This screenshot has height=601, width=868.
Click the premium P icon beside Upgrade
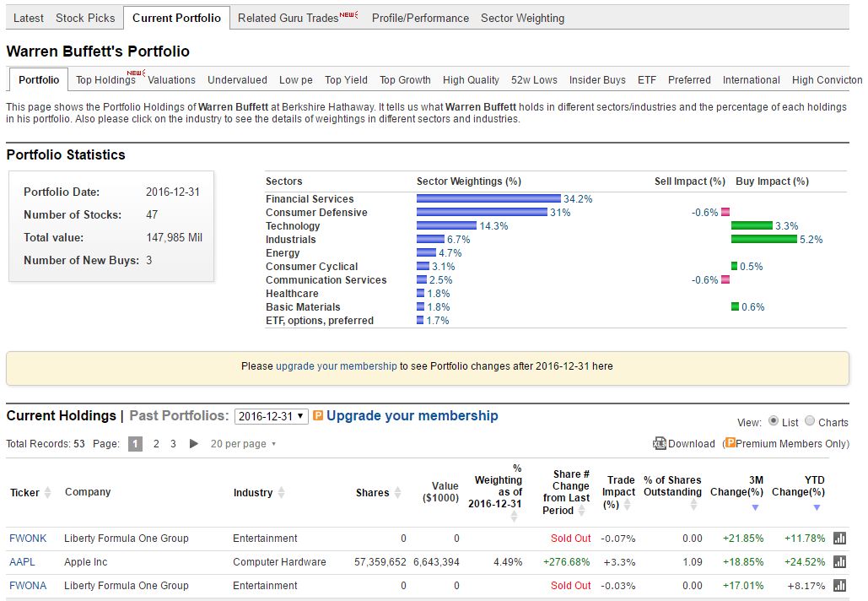[x=318, y=415]
